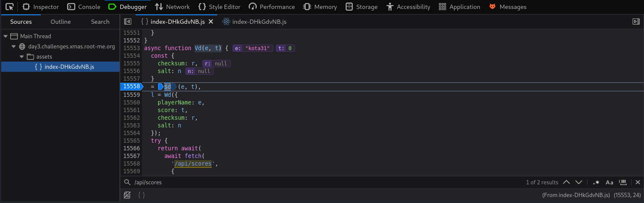The height and width of the screenshot is (203, 644).
Task: Open the Performance tab
Action: coord(272,7)
